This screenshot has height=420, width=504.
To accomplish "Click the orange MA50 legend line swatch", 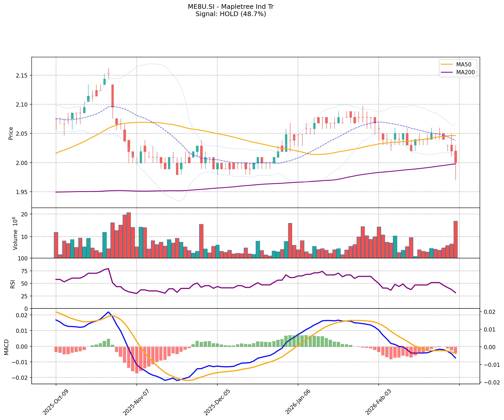I will pyautogui.click(x=447, y=64).
